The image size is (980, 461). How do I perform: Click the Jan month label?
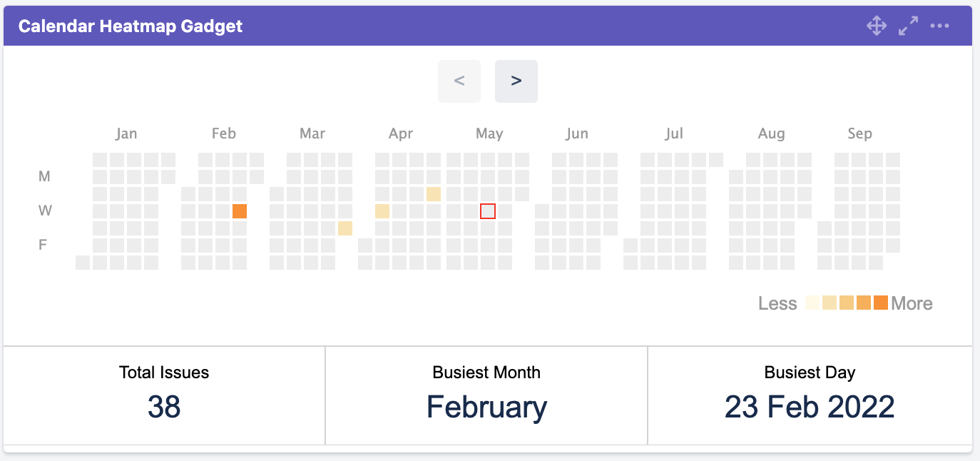pyautogui.click(x=126, y=133)
